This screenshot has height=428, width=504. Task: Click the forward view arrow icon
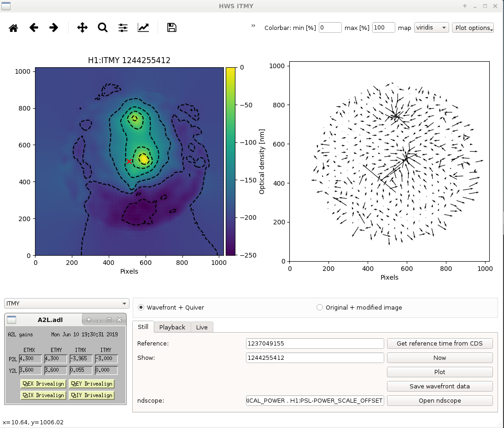[54, 28]
